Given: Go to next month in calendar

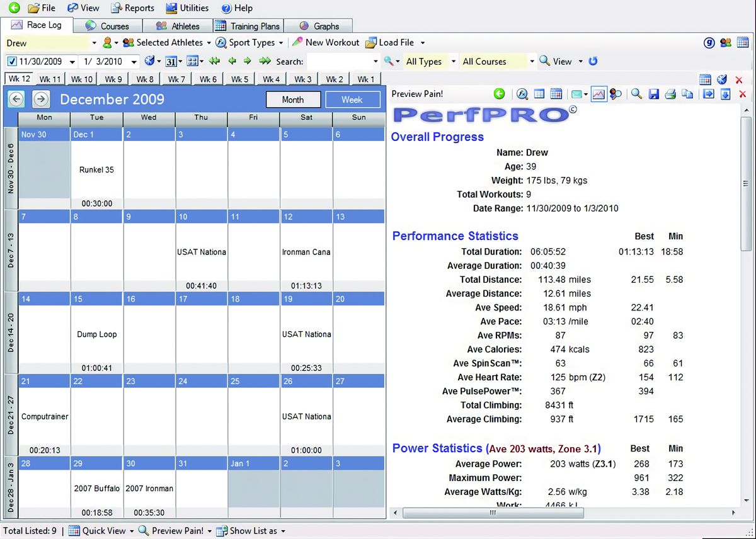Looking at the screenshot, I should [41, 99].
